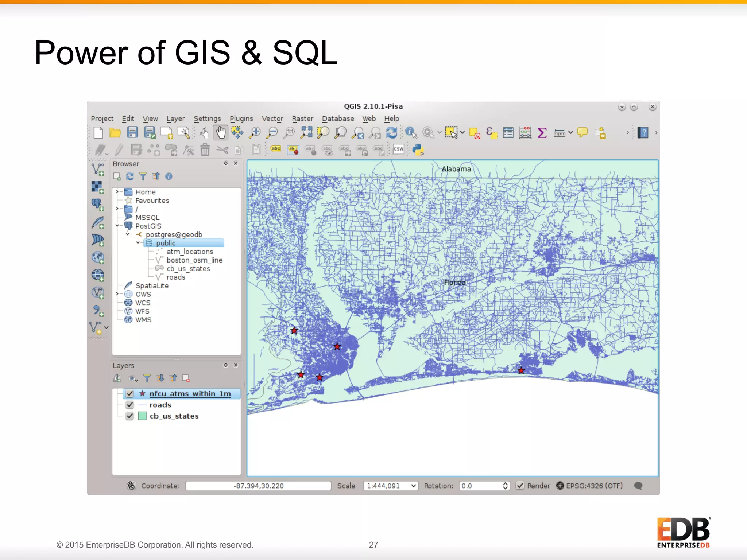Click the New Project icon

pyautogui.click(x=98, y=133)
